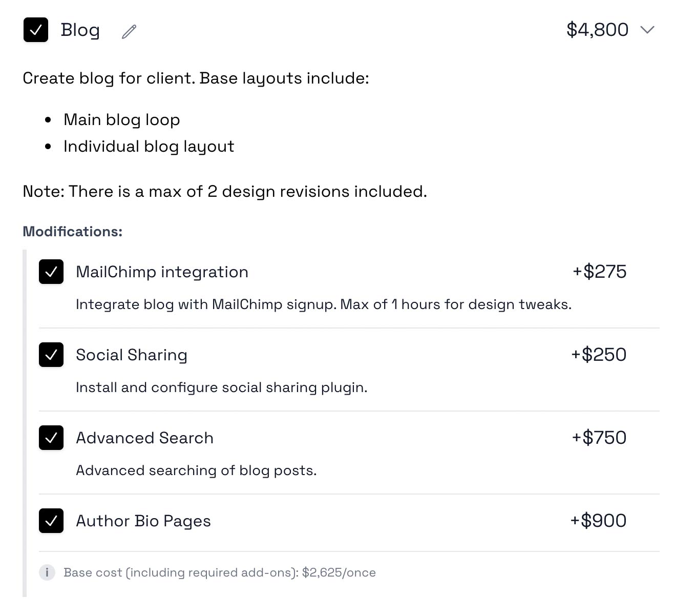Click the info icon near base cost
The width and height of the screenshot is (673, 616).
click(x=47, y=572)
